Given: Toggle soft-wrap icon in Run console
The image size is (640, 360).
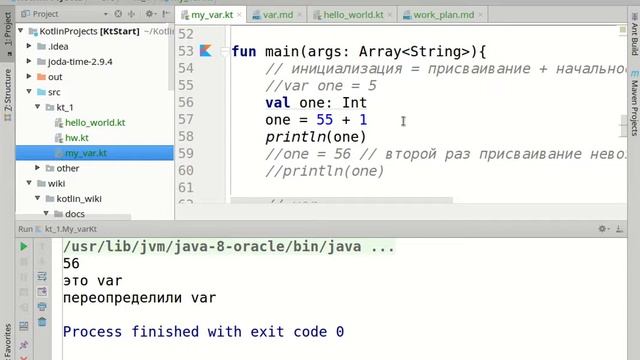Looking at the screenshot, I should pos(42,276).
